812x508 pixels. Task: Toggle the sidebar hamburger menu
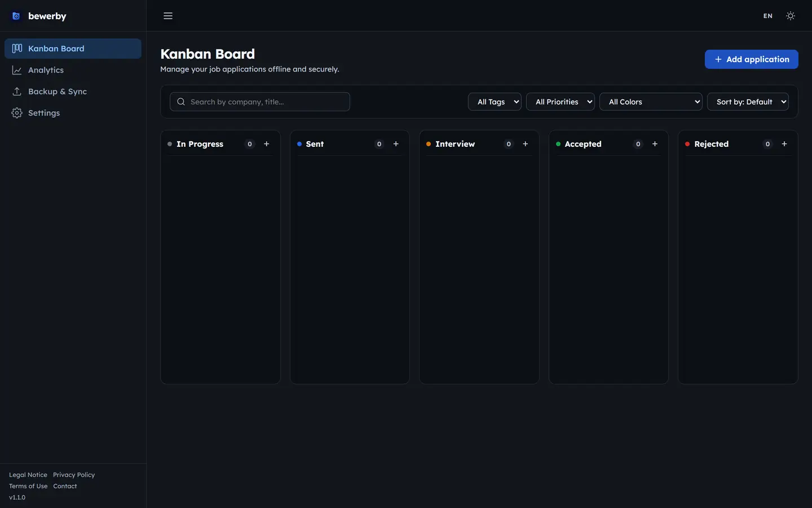168,16
